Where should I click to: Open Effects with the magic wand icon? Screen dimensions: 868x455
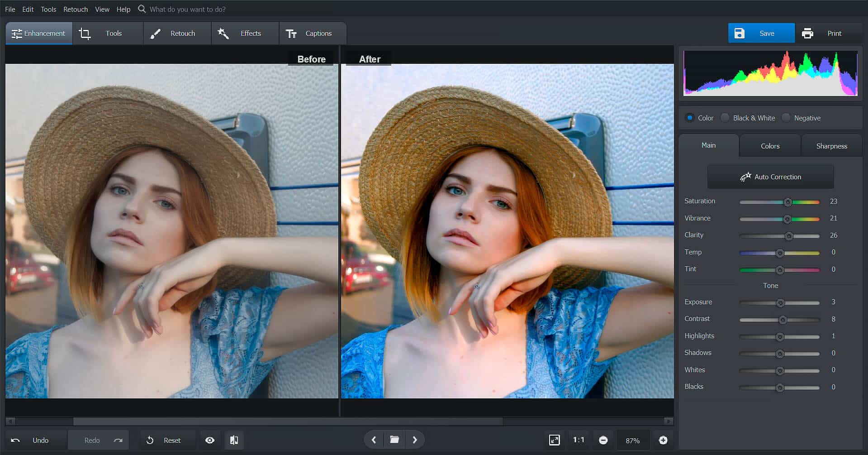pyautogui.click(x=223, y=33)
